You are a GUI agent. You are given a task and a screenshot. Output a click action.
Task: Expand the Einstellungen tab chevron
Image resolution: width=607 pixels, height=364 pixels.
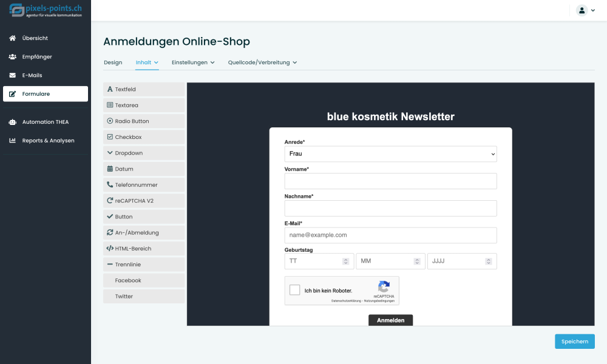pos(212,62)
